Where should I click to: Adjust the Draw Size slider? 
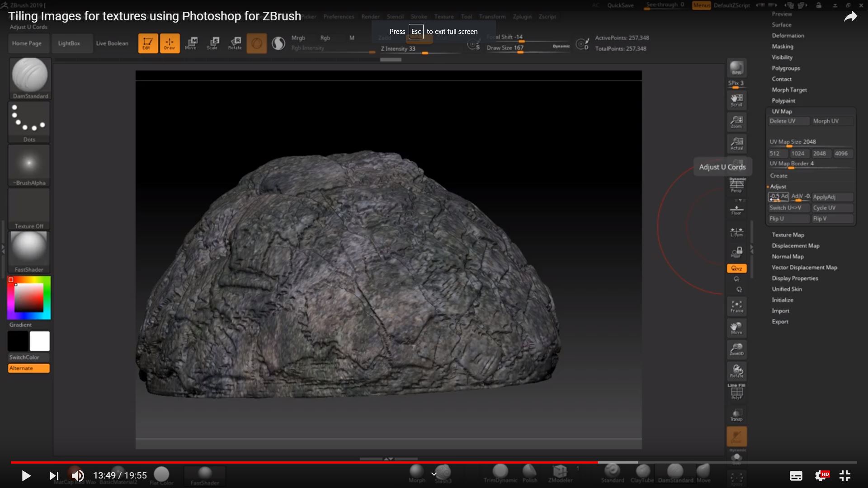coord(528,49)
